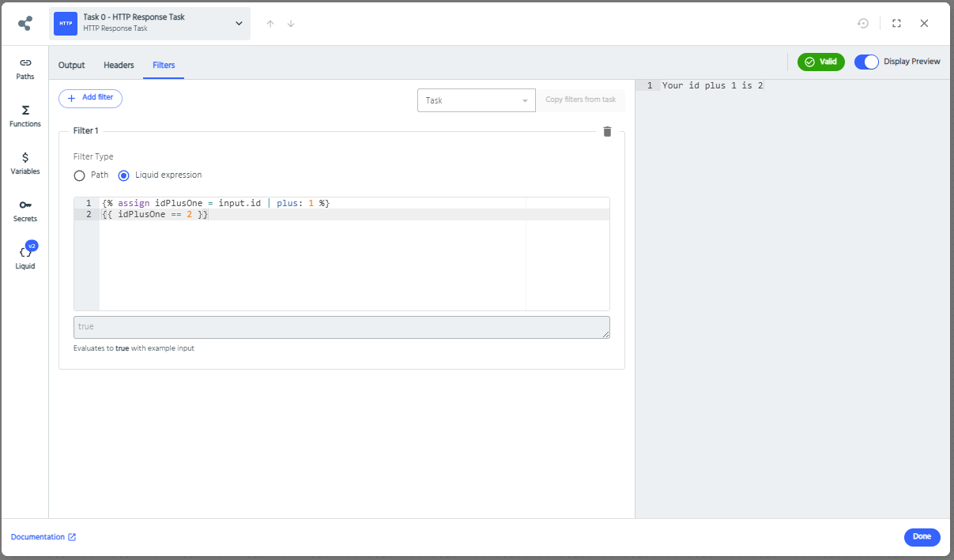Go to previous task with up arrow
Image resolution: width=954 pixels, height=560 pixels.
[x=270, y=24]
